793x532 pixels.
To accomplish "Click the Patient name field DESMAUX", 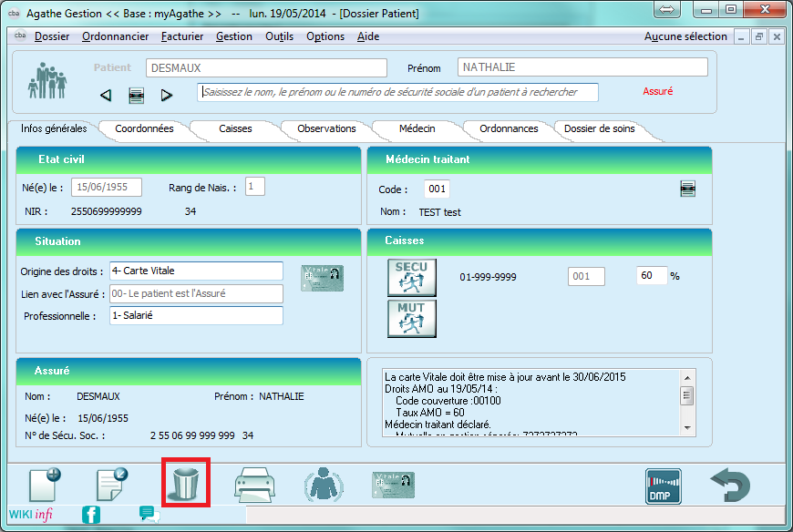I will tap(266, 67).
